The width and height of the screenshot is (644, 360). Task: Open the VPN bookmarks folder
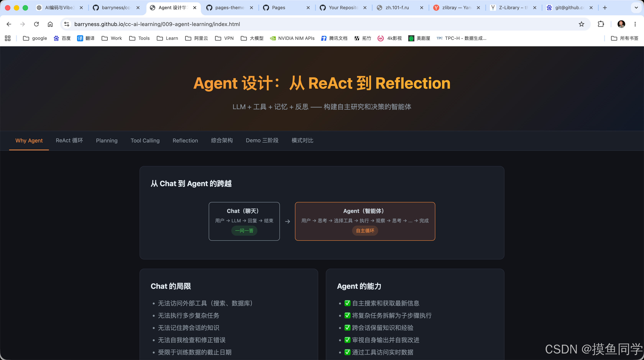[x=224, y=38]
